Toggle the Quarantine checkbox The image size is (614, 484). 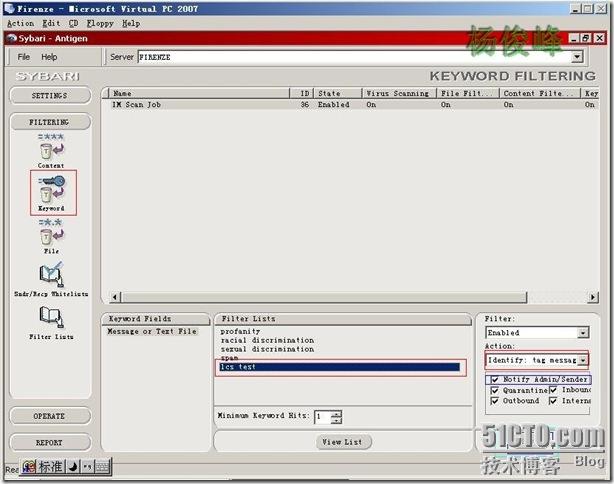coord(495,390)
